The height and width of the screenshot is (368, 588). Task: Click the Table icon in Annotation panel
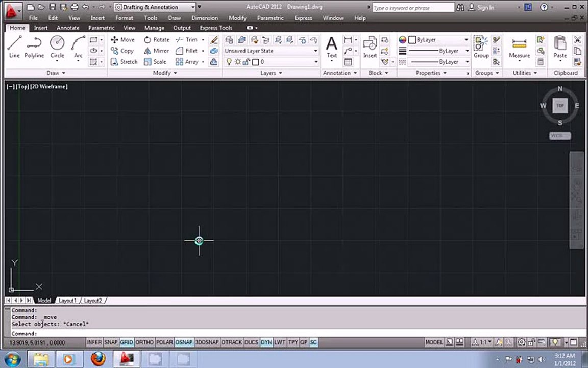(x=348, y=61)
